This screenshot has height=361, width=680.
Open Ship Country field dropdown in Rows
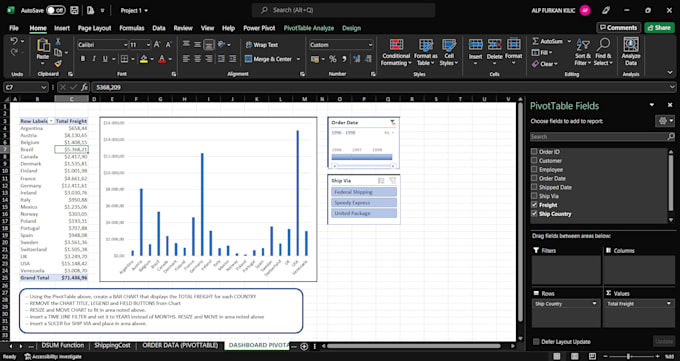[595, 304]
